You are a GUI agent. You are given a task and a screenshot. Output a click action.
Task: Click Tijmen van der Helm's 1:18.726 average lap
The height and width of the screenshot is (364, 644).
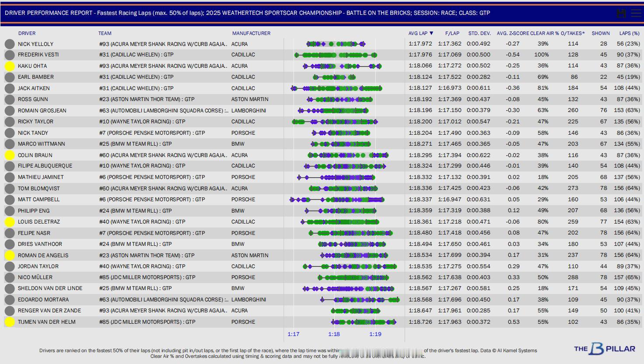pos(420,322)
